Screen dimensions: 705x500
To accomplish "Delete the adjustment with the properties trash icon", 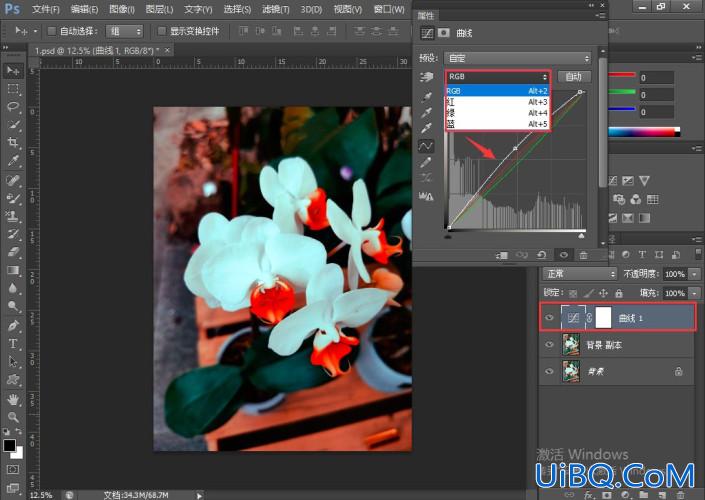I will [583, 255].
